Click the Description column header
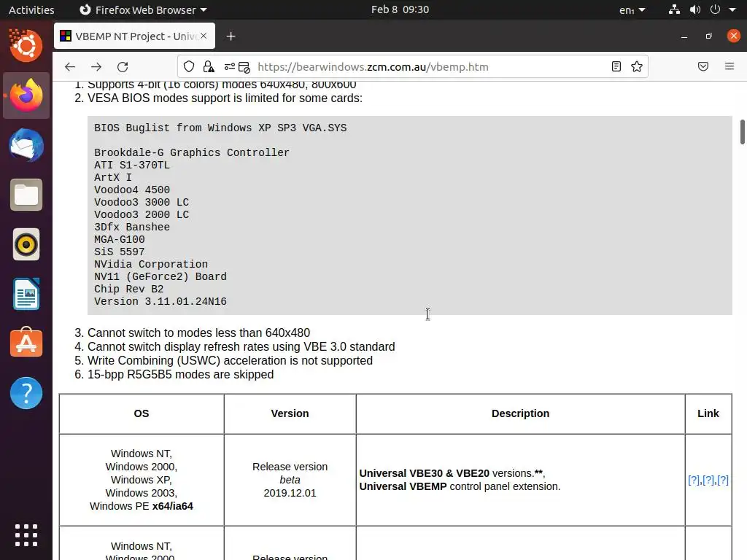The height and width of the screenshot is (560, 747). (x=520, y=413)
